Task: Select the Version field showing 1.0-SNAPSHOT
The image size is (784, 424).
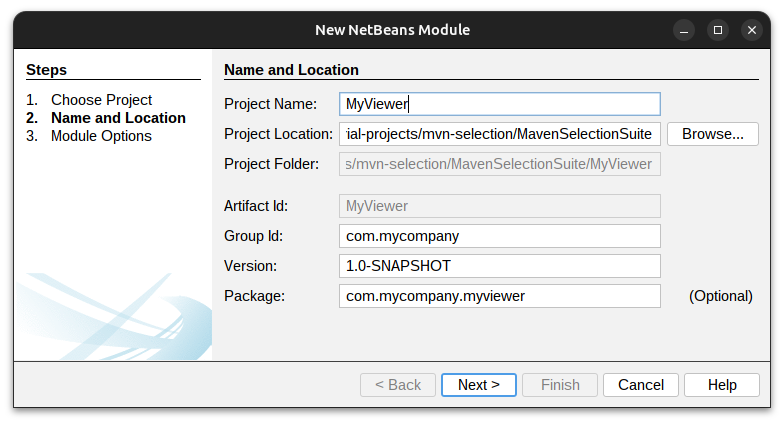Action: click(x=500, y=266)
